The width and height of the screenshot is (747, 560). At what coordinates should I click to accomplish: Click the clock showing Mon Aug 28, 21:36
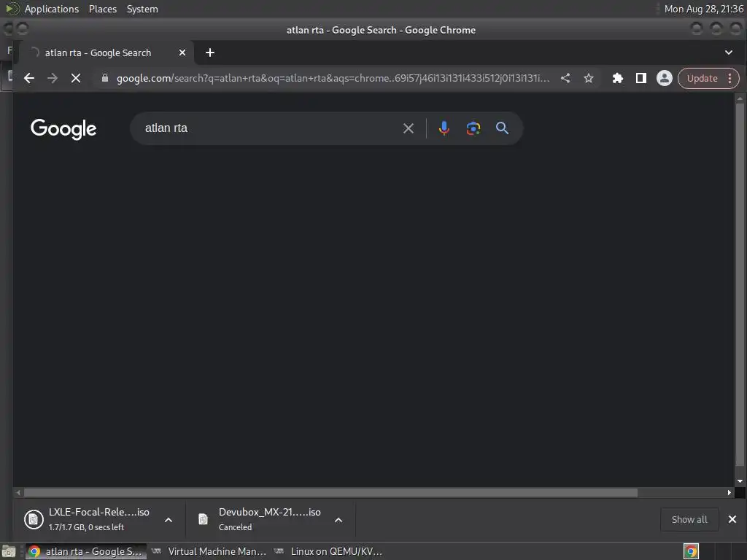click(x=704, y=9)
